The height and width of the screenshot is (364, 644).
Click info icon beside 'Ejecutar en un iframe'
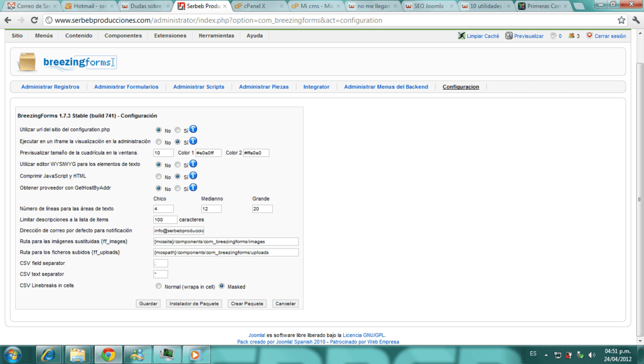pos(193,141)
